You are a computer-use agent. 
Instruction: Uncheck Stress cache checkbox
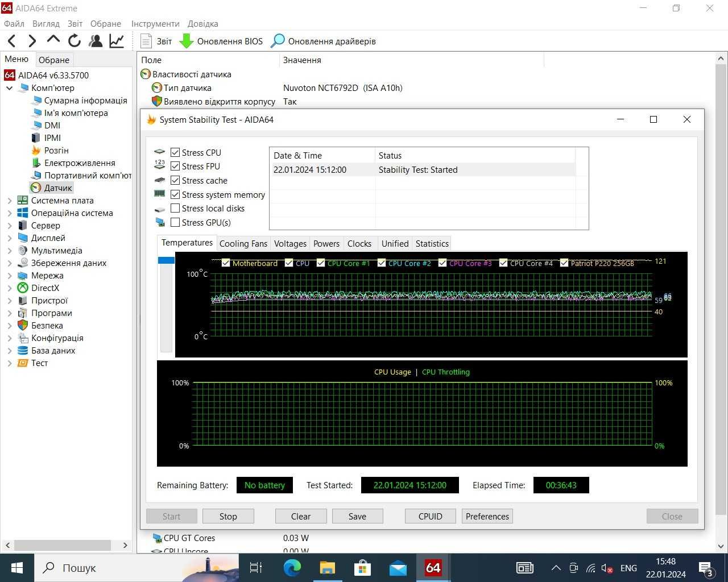click(x=175, y=180)
